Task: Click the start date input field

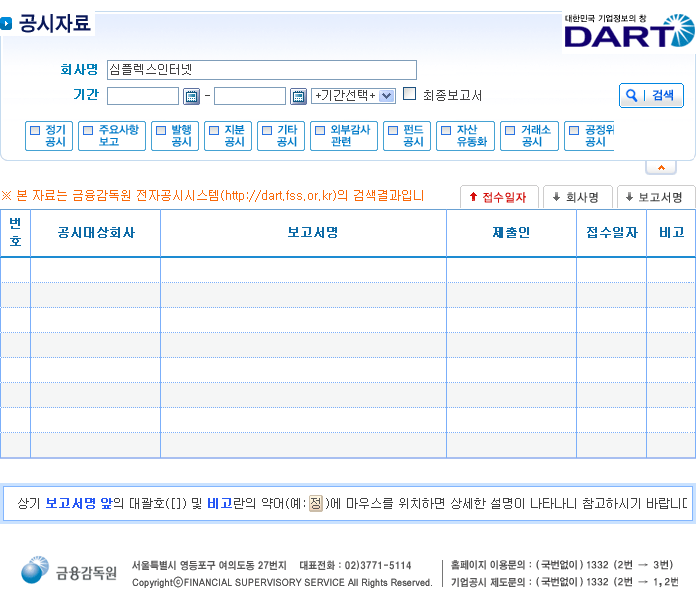Action: (143, 96)
